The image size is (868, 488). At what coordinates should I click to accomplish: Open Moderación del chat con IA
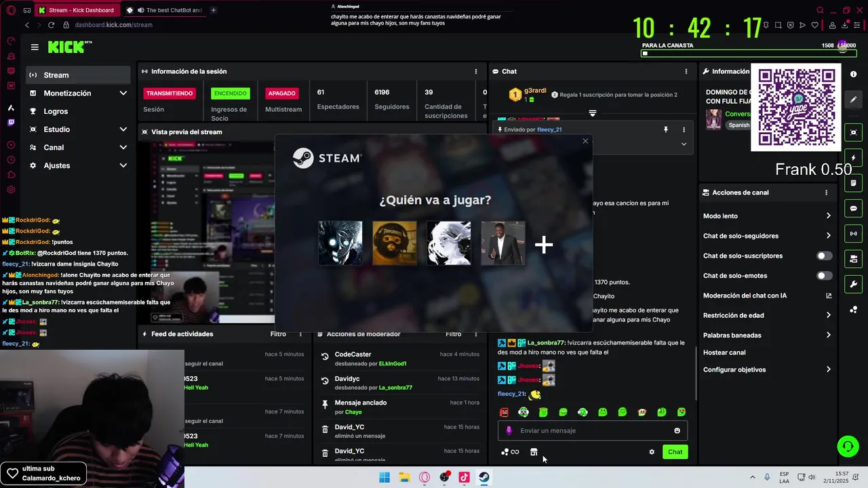click(767, 296)
